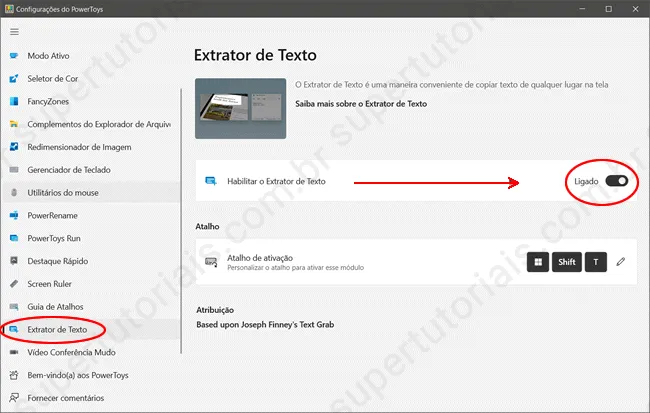
Task: Click the Shift key shortcut button
Action: 567,262
